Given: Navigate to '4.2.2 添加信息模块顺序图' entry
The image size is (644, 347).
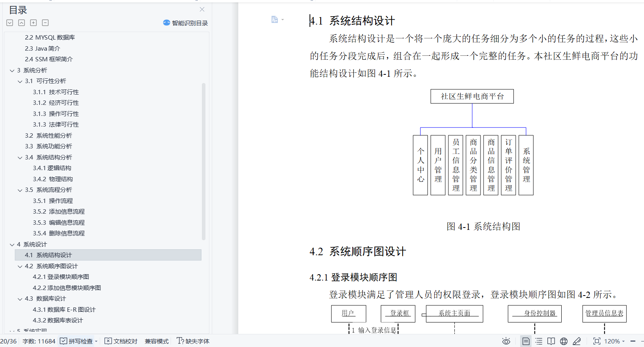Looking at the screenshot, I should (x=67, y=288).
